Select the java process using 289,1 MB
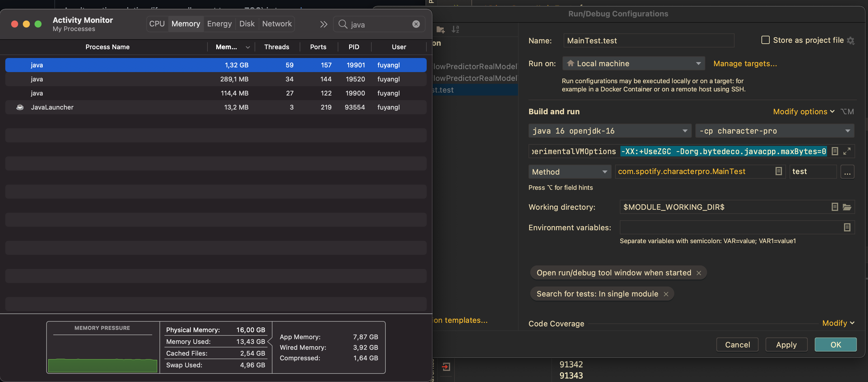The height and width of the screenshot is (382, 868). click(216, 79)
